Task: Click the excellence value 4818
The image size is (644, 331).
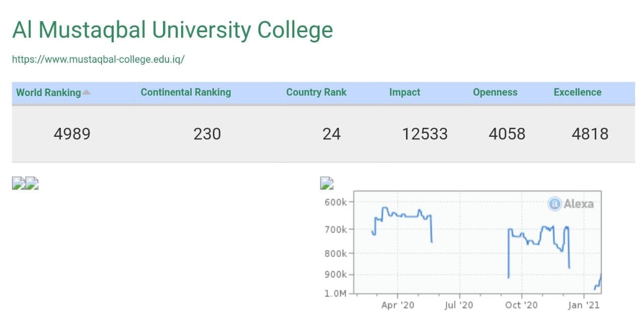Action: click(x=590, y=134)
